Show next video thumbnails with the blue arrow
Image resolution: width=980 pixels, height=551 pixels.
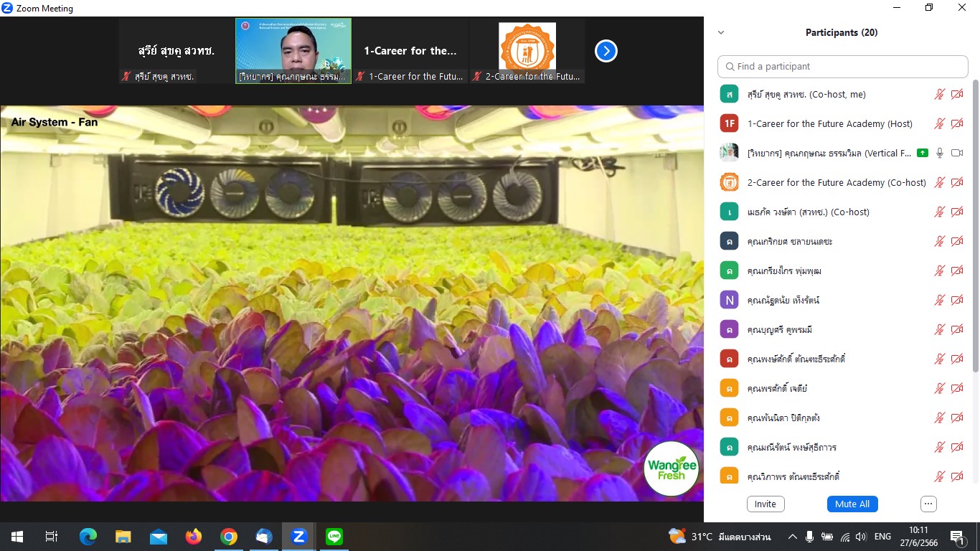point(606,51)
